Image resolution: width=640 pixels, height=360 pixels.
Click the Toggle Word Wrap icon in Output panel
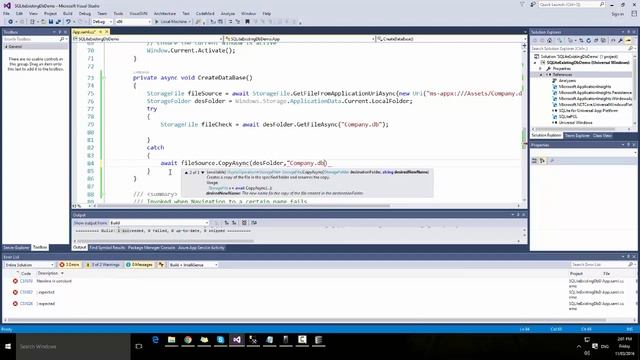[x=254, y=223]
